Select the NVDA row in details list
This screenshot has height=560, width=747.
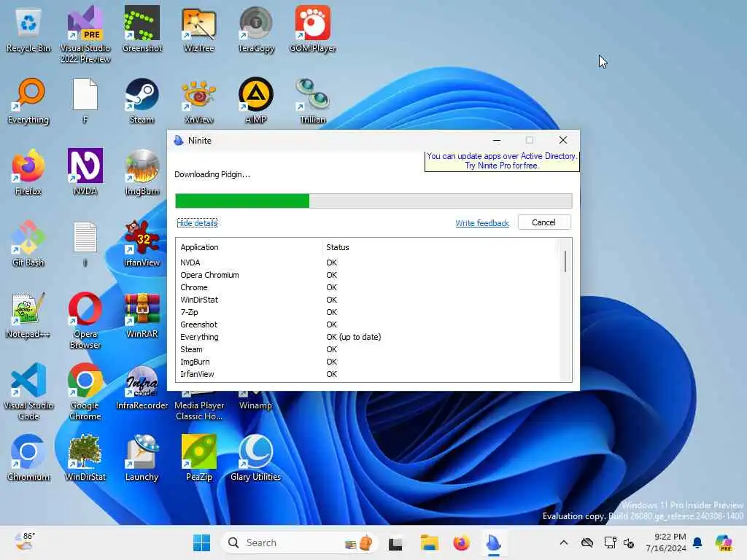[367, 262]
